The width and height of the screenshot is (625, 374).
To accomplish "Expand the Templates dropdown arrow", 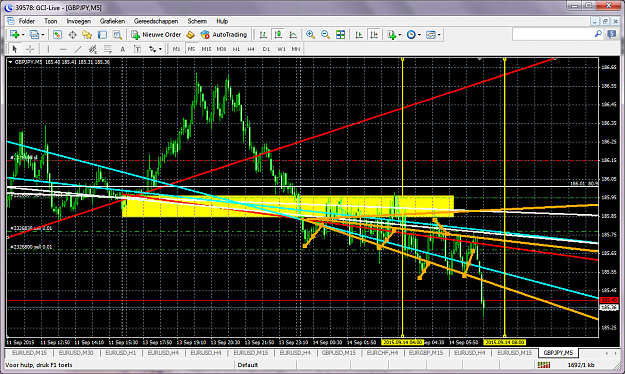I will [x=439, y=35].
